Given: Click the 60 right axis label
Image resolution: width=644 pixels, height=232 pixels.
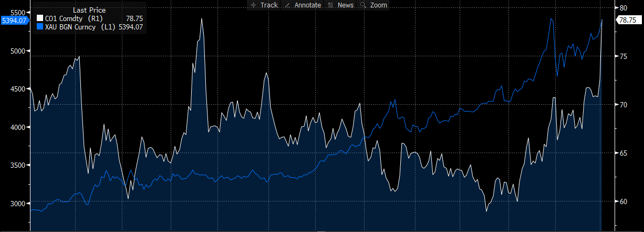Looking at the screenshot, I should pyautogui.click(x=623, y=201).
